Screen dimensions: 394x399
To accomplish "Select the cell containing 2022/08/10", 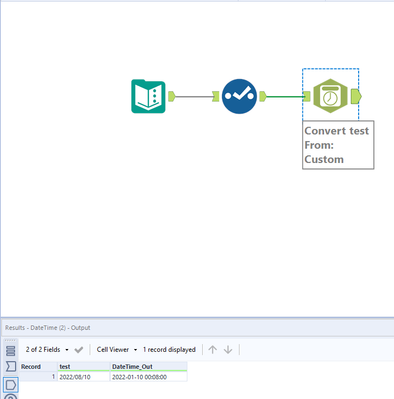I will pos(84,377).
